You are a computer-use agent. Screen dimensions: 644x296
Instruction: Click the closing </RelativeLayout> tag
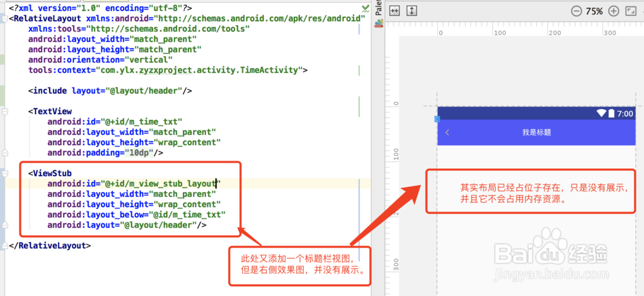tap(50, 246)
